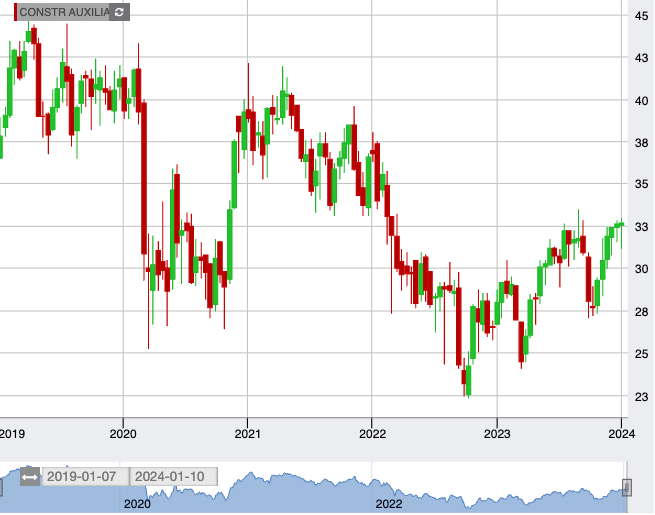
Task: Click the 28 price axis label
Action: pos(641,312)
